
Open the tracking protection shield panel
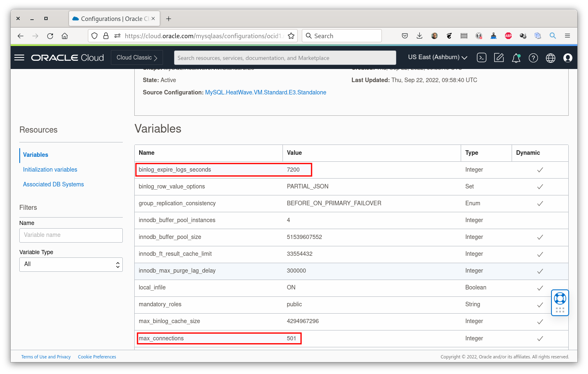[x=94, y=36]
